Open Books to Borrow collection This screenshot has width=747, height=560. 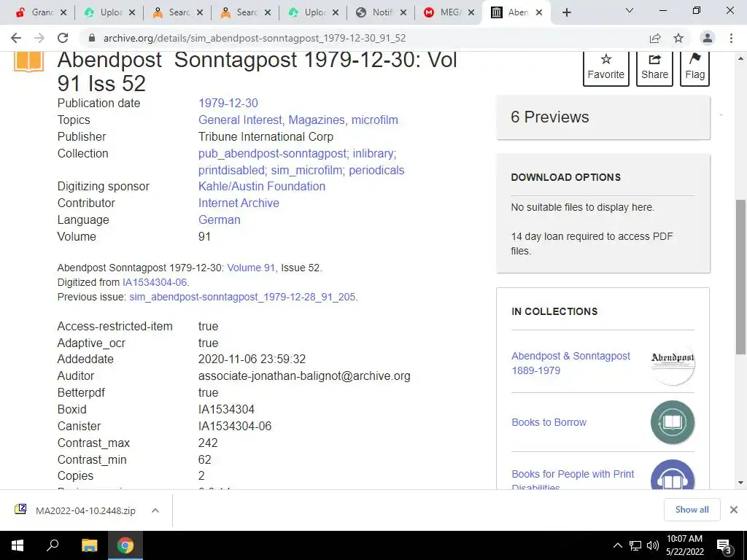[549, 422]
